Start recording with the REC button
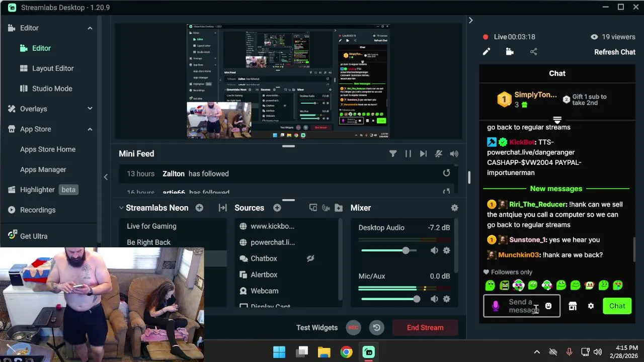The width and height of the screenshot is (644, 362). point(353,328)
